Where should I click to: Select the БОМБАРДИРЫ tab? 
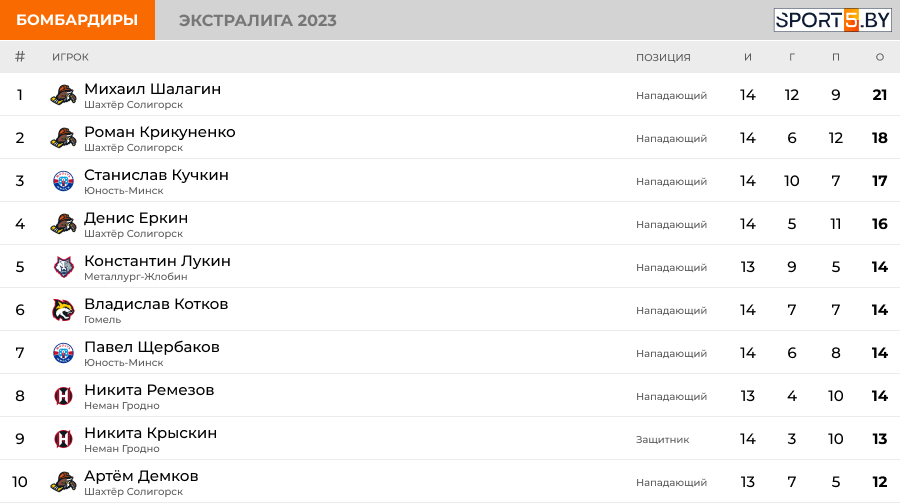click(77, 20)
